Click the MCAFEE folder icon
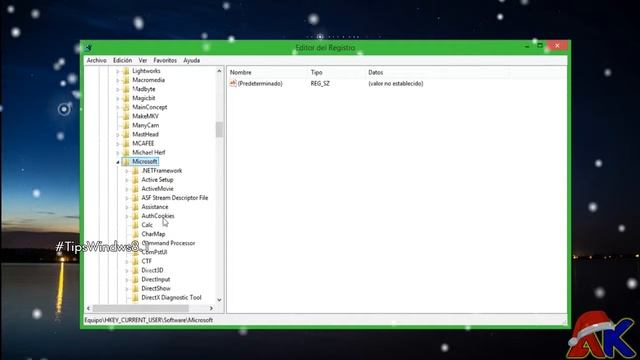The width and height of the screenshot is (640, 360). pyautogui.click(x=126, y=143)
